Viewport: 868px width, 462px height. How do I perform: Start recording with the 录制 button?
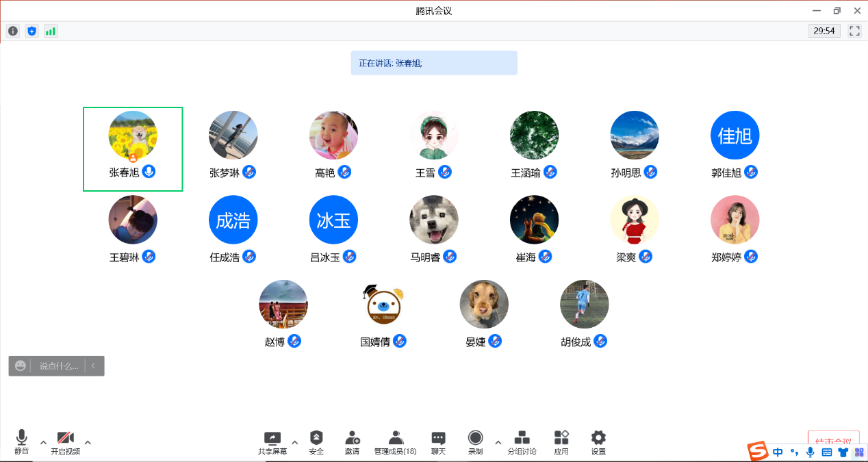tap(475, 442)
